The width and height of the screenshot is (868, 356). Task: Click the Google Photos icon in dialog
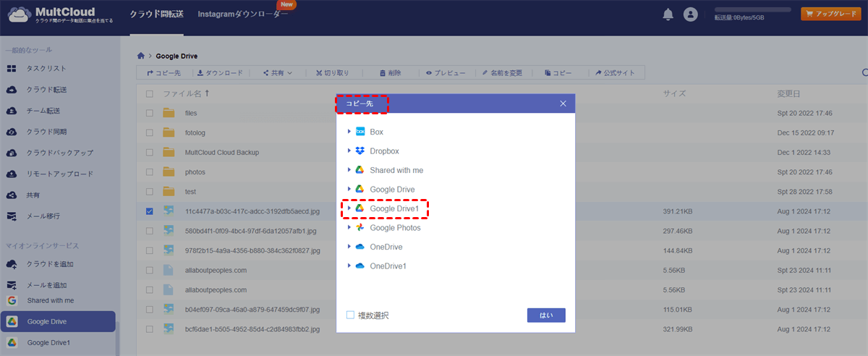359,227
